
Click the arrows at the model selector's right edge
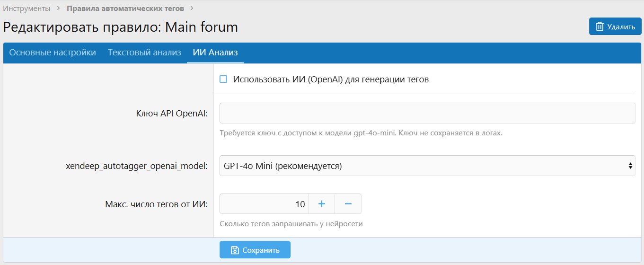click(630, 166)
